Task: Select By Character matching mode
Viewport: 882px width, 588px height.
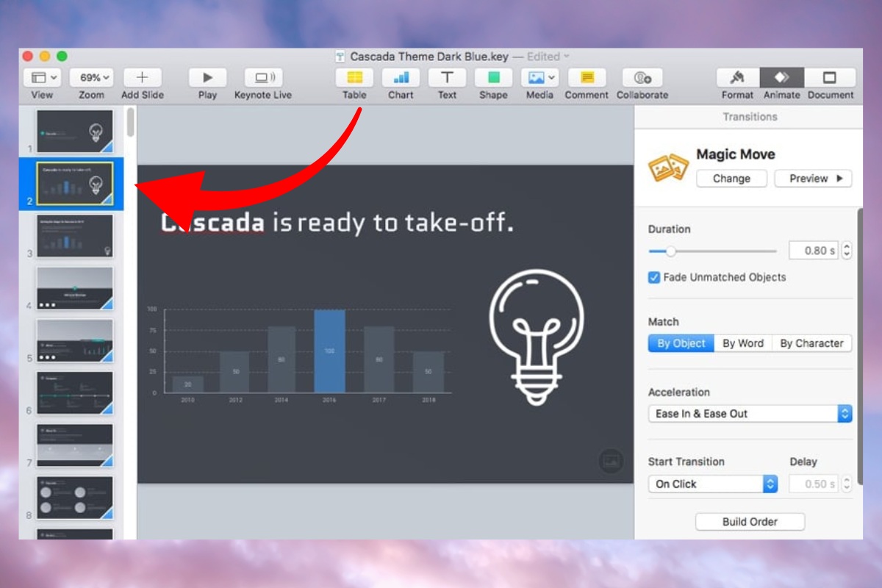Action: coord(811,343)
